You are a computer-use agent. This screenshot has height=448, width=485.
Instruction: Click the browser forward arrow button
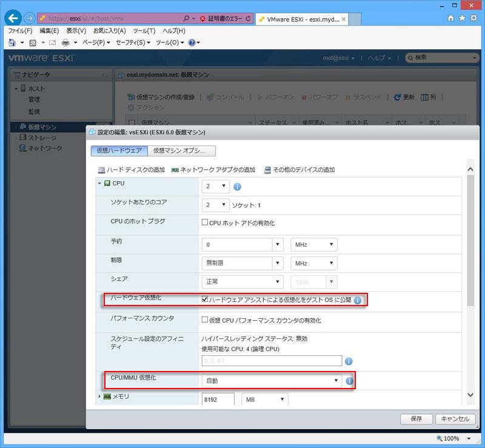pos(29,19)
